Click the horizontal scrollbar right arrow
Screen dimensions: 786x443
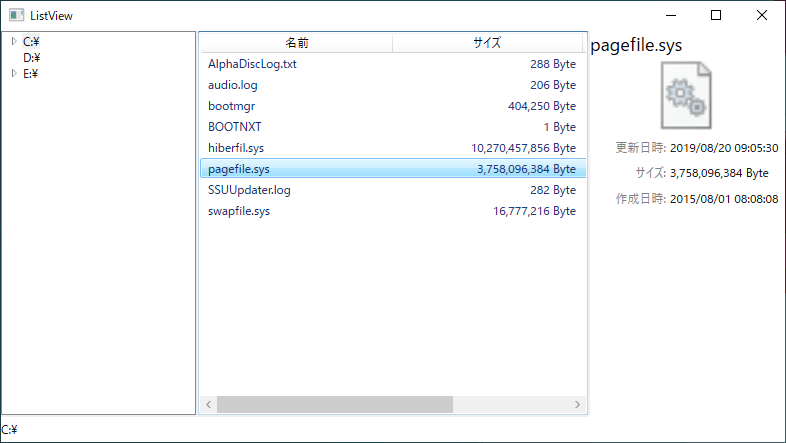point(577,404)
